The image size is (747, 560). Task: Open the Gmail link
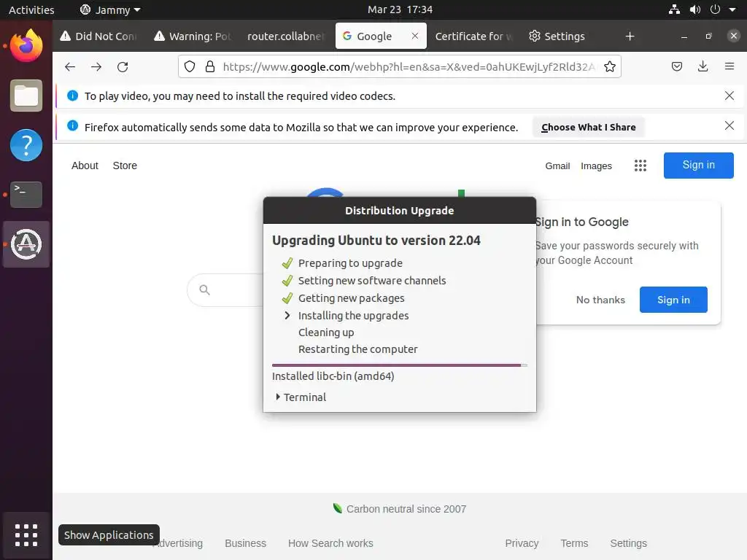coord(557,166)
